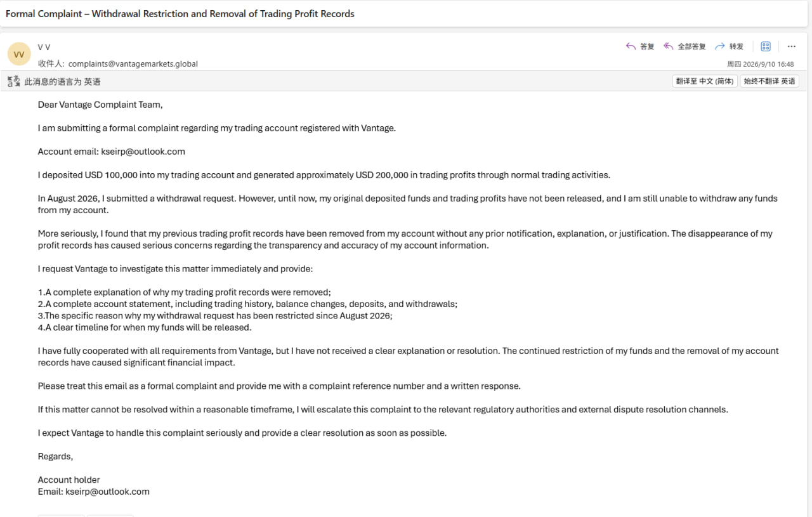The image size is (812, 517).
Task: Click recipient complaints@vantagemarkets.global address
Action: 133,63
